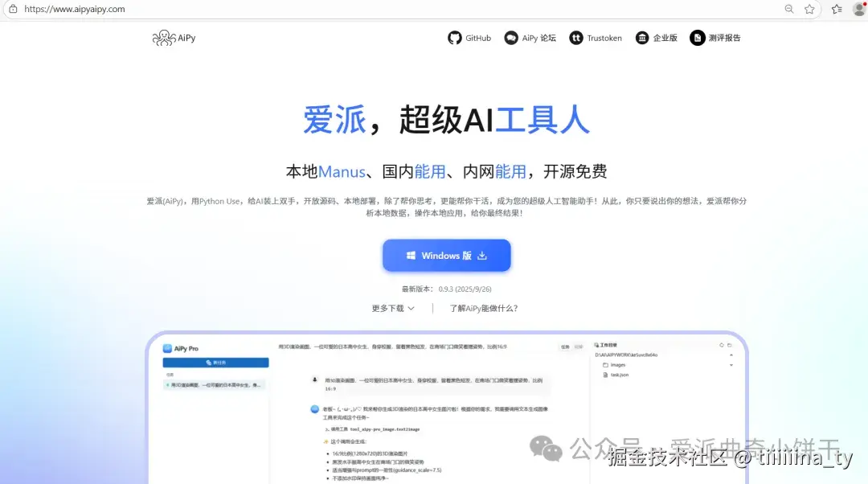Click the refresh icon in the 工作目录 panel
868x484 pixels.
722,345
